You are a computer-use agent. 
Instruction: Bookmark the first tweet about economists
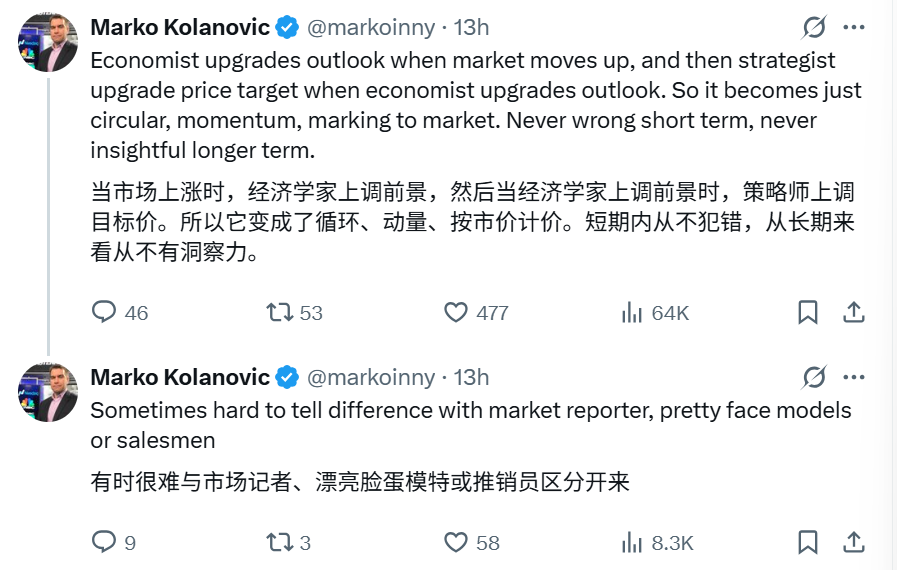808,313
